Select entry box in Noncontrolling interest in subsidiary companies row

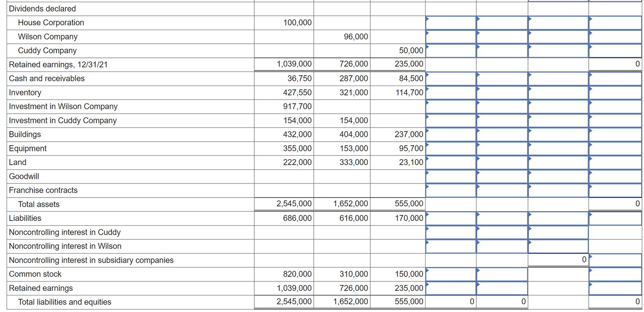[x=615, y=260]
